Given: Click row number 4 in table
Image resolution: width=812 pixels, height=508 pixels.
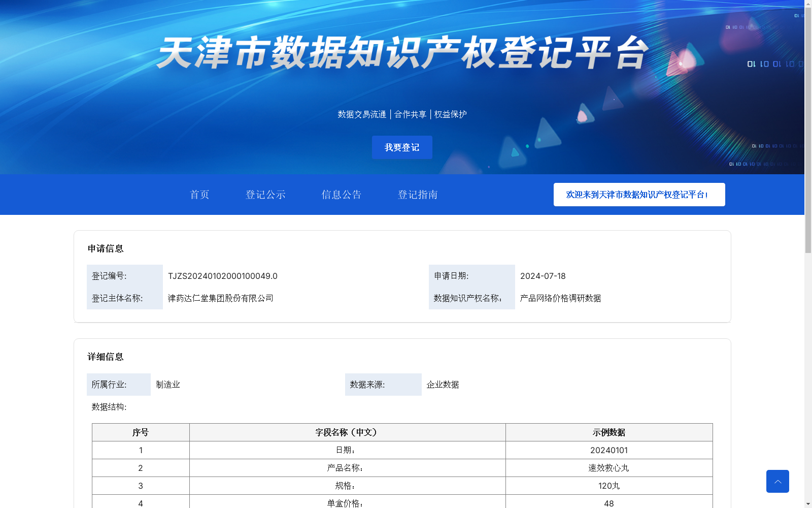Looking at the screenshot, I should [141, 502].
